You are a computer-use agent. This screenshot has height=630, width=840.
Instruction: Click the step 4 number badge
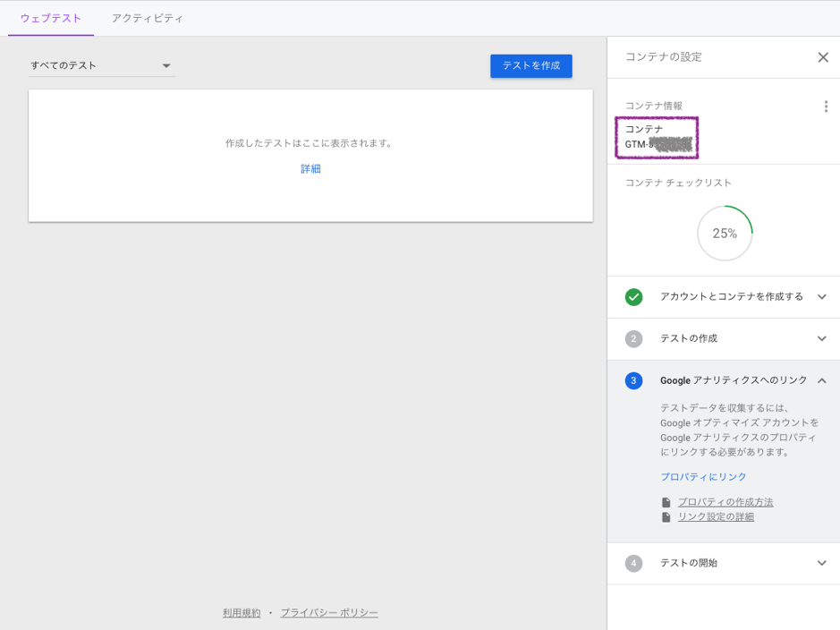pos(633,564)
